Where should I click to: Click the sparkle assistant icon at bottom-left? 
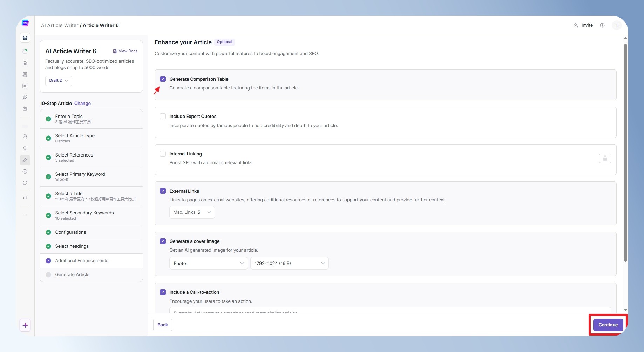coord(25,325)
